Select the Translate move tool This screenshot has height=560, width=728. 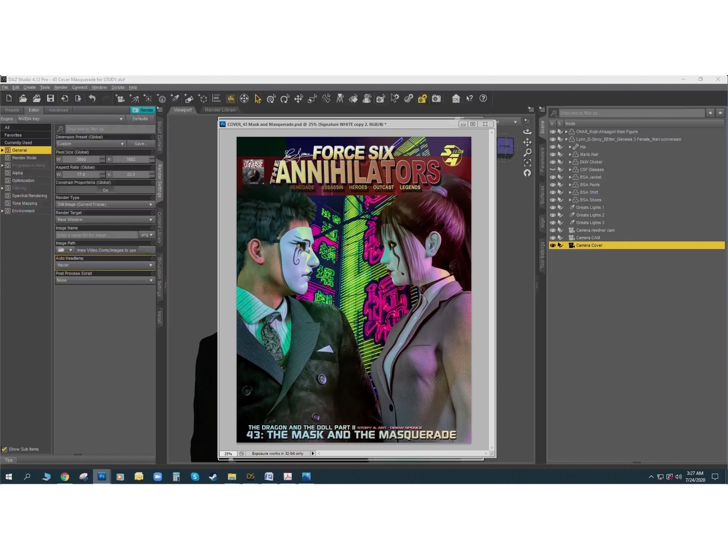coord(298,99)
